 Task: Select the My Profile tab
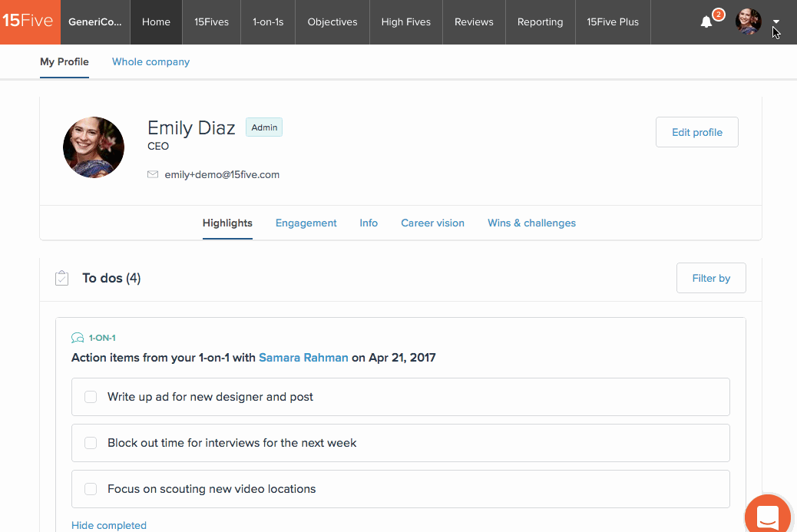coord(64,62)
